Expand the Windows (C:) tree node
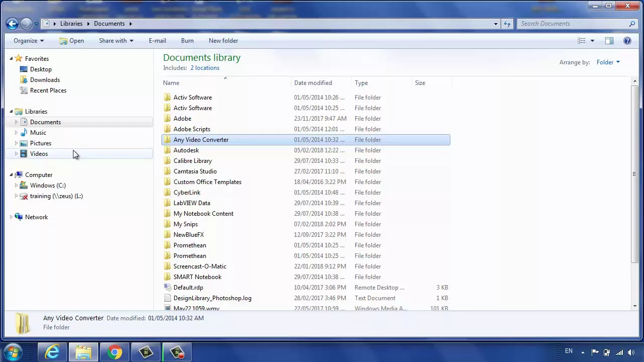644x362 pixels. [16, 186]
